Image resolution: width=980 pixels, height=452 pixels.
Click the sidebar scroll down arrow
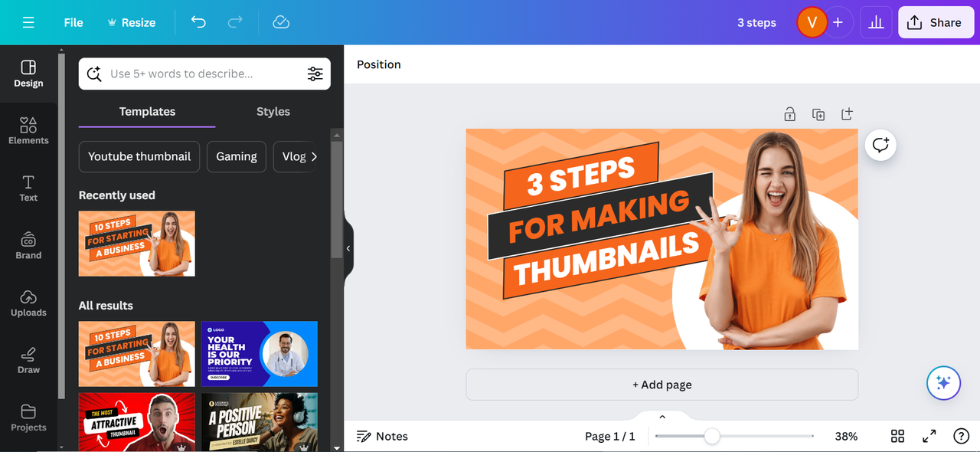coord(61,447)
